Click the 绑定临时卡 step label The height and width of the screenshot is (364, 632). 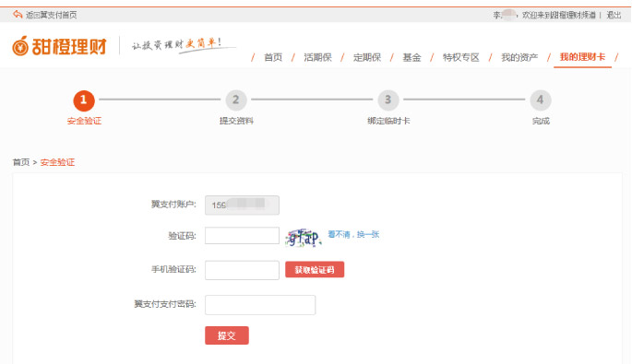tap(388, 121)
